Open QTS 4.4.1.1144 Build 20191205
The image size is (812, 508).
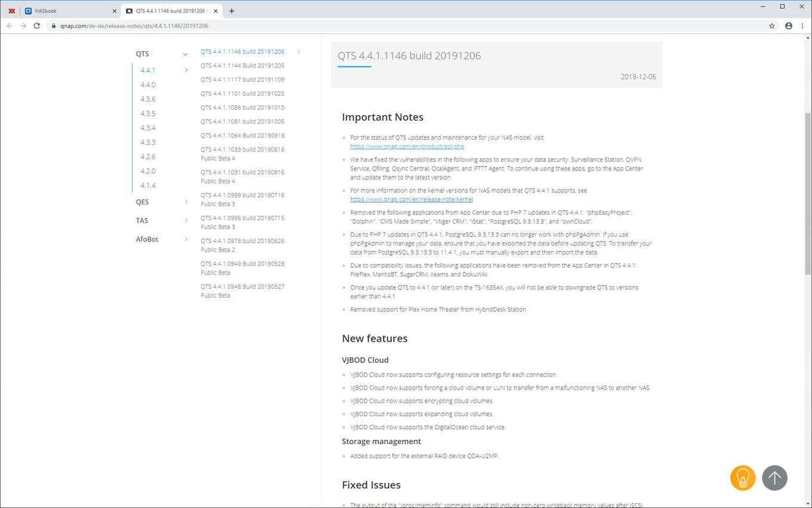click(x=242, y=66)
